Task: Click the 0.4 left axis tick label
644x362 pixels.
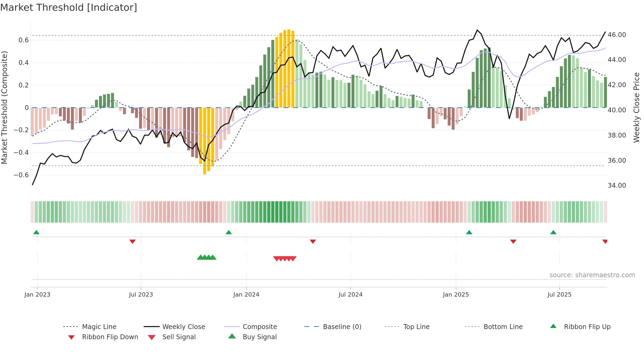Action: point(24,63)
